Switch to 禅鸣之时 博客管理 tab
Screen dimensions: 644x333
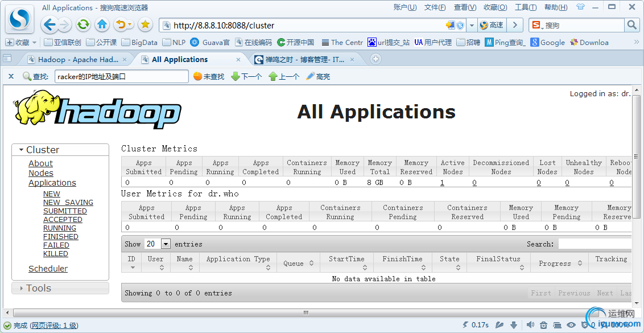pos(304,60)
